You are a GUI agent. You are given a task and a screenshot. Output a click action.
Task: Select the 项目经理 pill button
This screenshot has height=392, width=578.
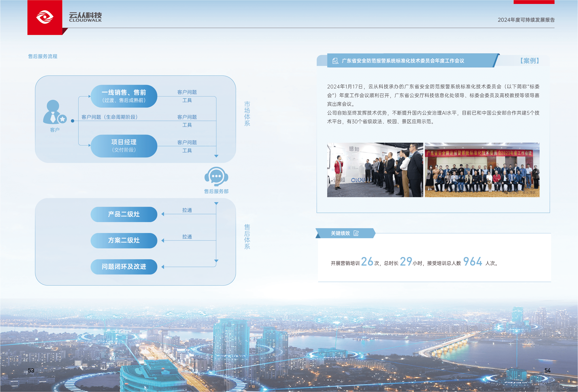124,146
